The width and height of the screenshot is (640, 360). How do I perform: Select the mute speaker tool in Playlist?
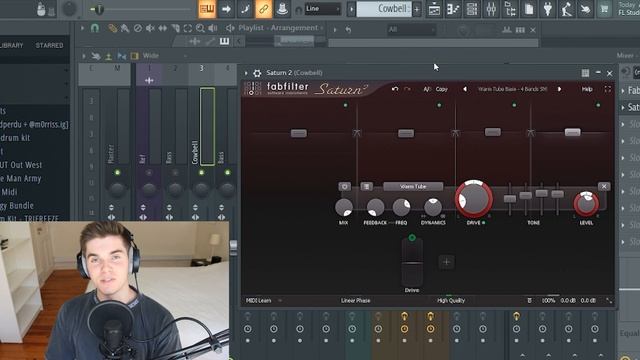[150, 28]
